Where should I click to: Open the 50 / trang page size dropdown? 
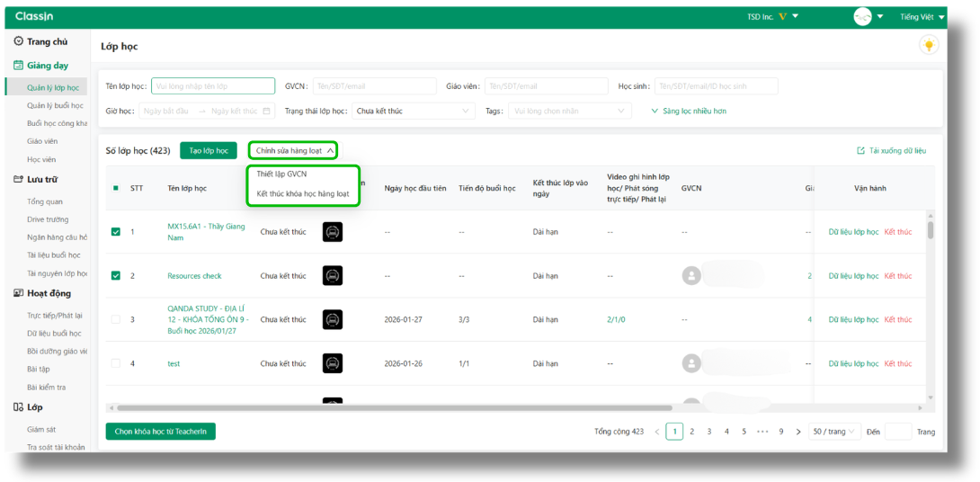tap(833, 432)
